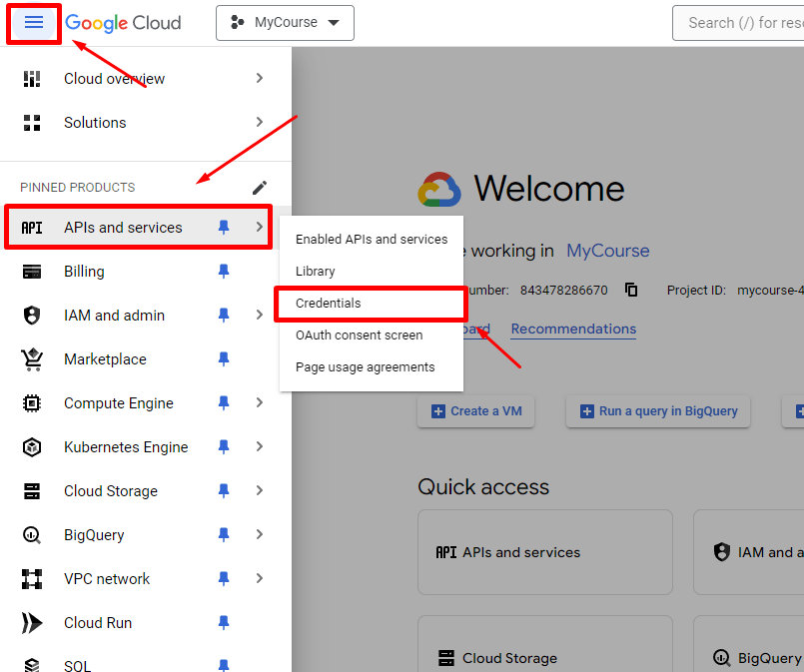Click the Solutions grid icon
804x672 pixels.
pos(32,123)
